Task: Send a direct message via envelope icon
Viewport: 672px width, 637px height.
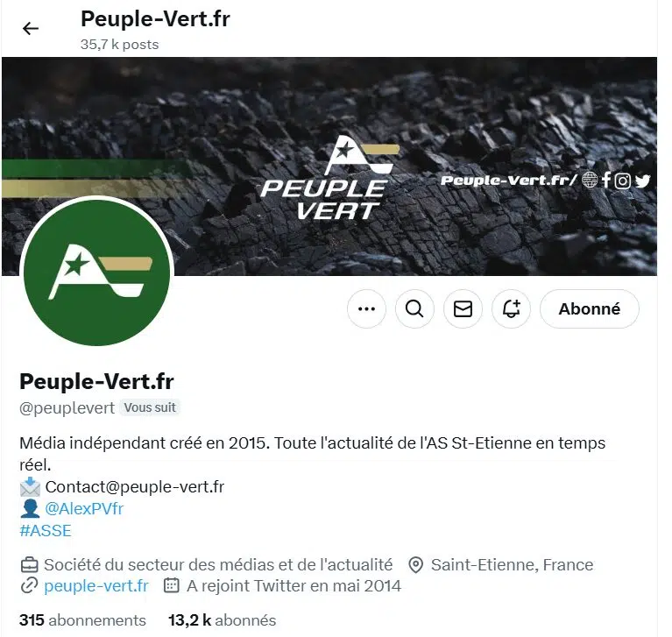Action: coord(463,308)
